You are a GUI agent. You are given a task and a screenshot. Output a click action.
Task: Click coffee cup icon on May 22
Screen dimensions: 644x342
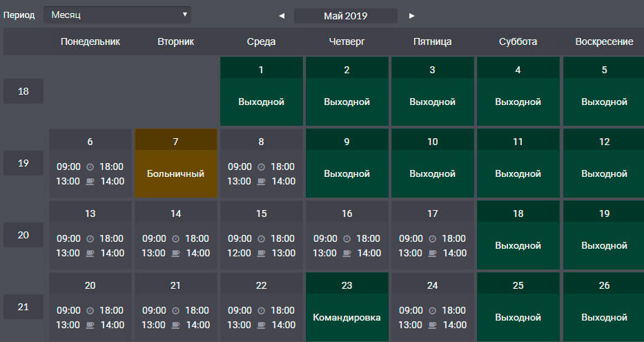tap(261, 325)
